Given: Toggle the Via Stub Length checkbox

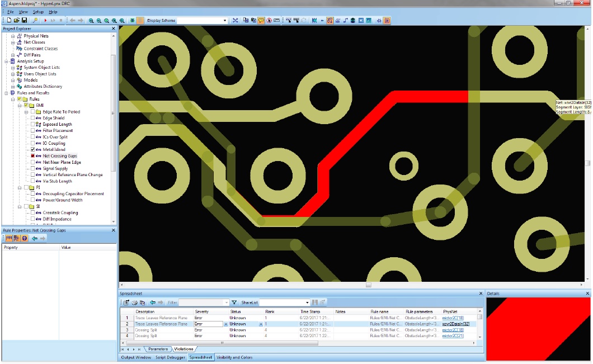Looking at the screenshot, I should tap(33, 181).
